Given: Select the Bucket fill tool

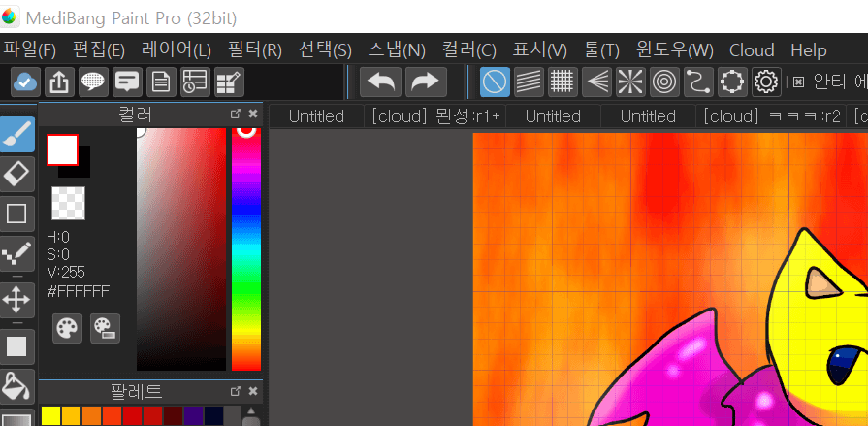Looking at the screenshot, I should pyautogui.click(x=16, y=386).
